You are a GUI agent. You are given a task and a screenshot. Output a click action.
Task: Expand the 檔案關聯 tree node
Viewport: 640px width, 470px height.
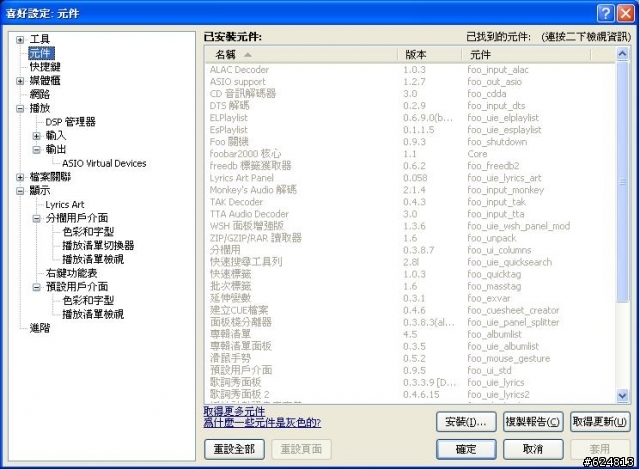[x=20, y=177]
